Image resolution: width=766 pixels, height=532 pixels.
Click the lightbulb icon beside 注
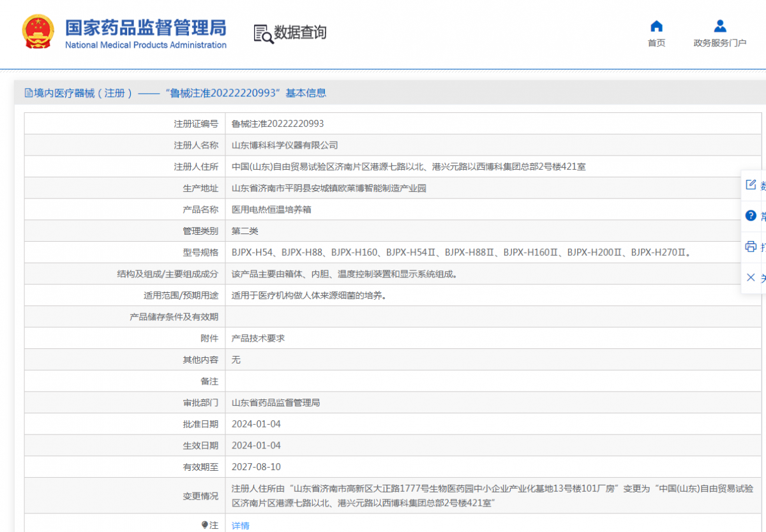point(205,525)
